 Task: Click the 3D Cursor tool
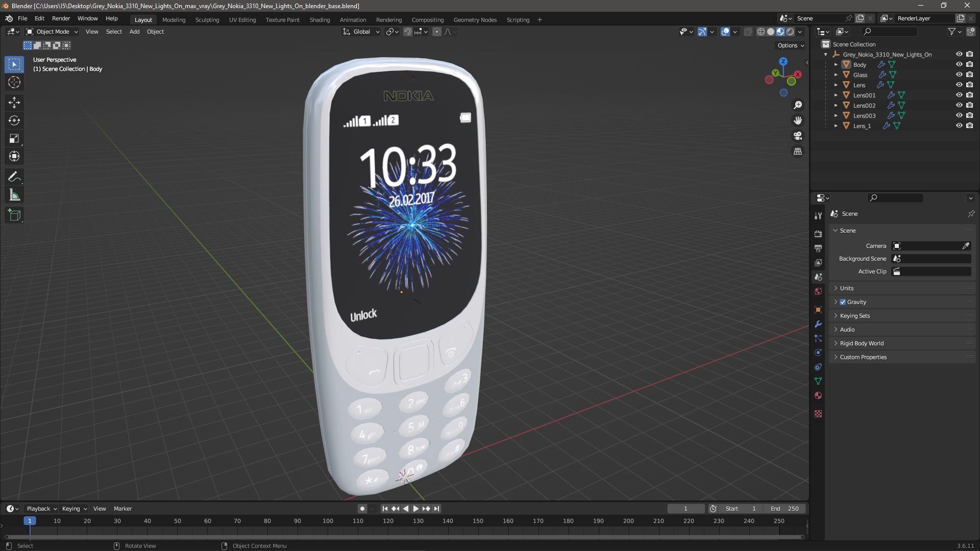[x=14, y=82]
